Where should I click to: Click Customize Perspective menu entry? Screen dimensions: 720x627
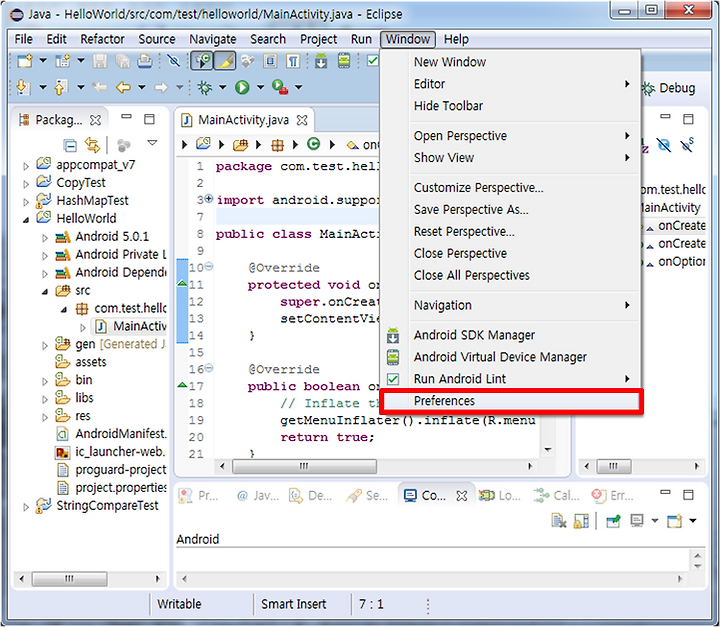512,188
